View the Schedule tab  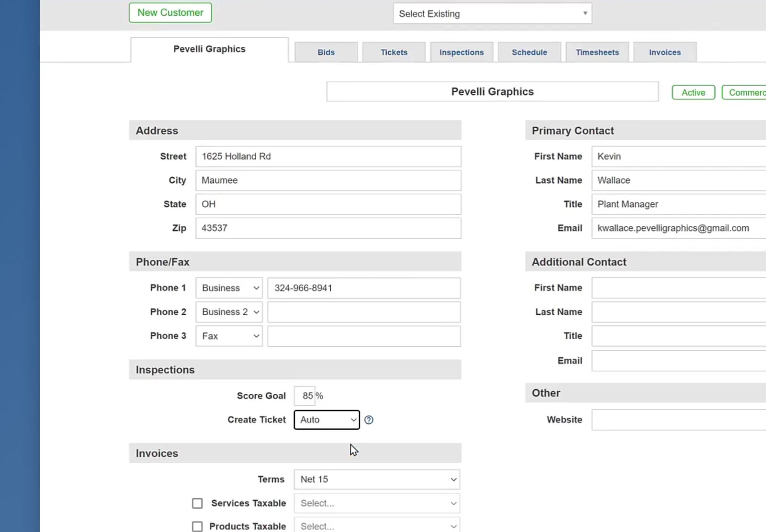529,52
